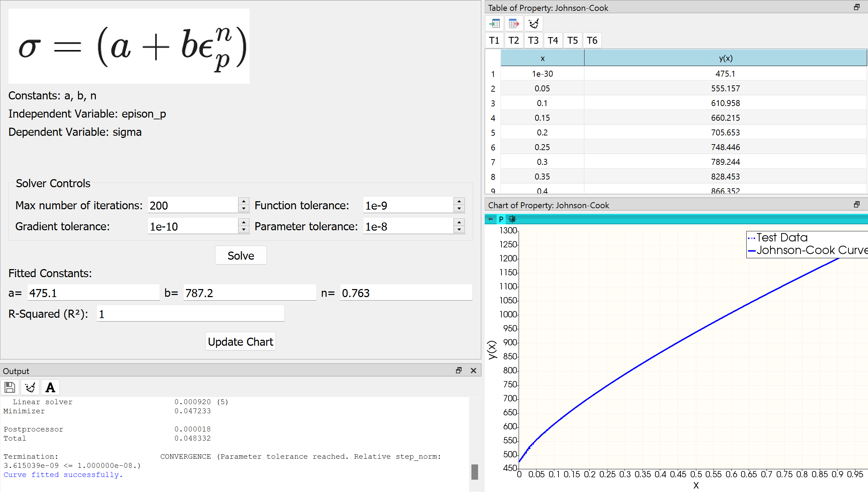The image size is (868, 492).
Task: Switch to the T6 table tab
Action: pyautogui.click(x=592, y=40)
